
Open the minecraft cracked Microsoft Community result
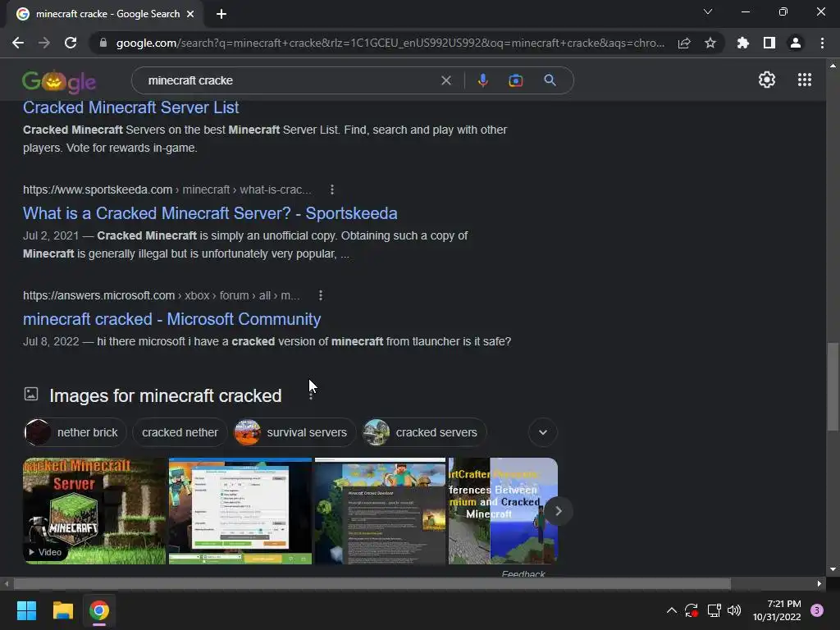(172, 319)
